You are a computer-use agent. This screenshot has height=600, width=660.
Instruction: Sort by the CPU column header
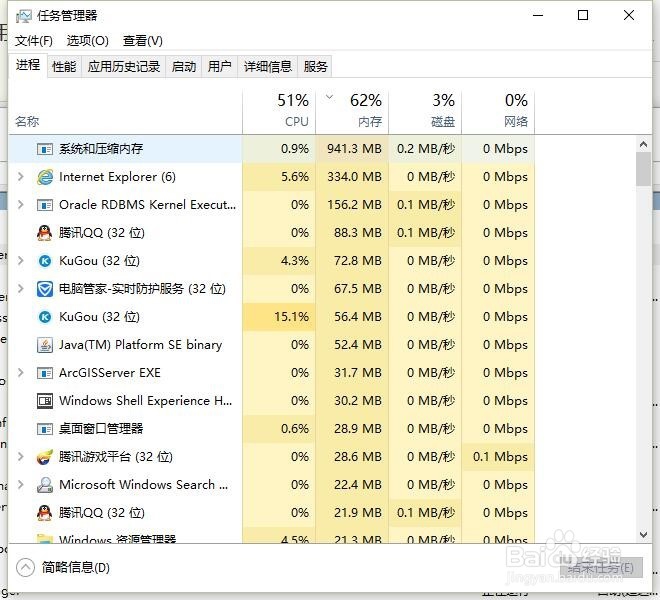tap(279, 112)
